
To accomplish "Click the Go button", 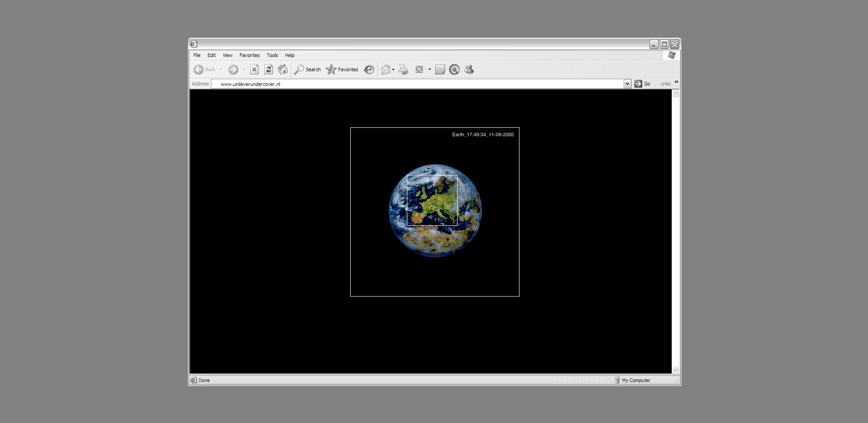I will (642, 84).
